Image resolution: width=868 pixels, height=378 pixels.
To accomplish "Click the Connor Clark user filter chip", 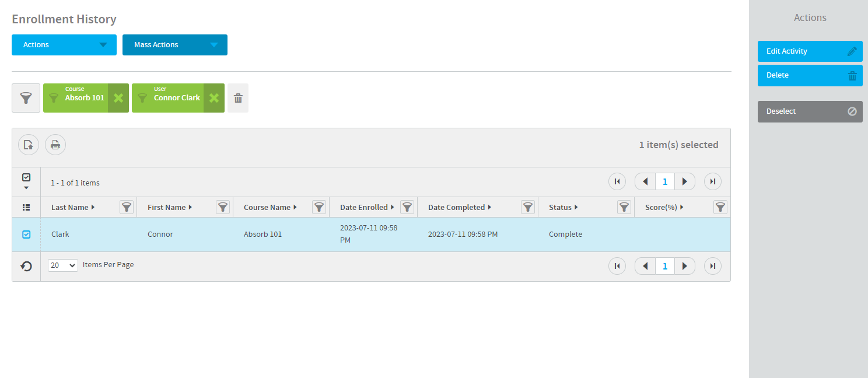I will (x=168, y=98).
